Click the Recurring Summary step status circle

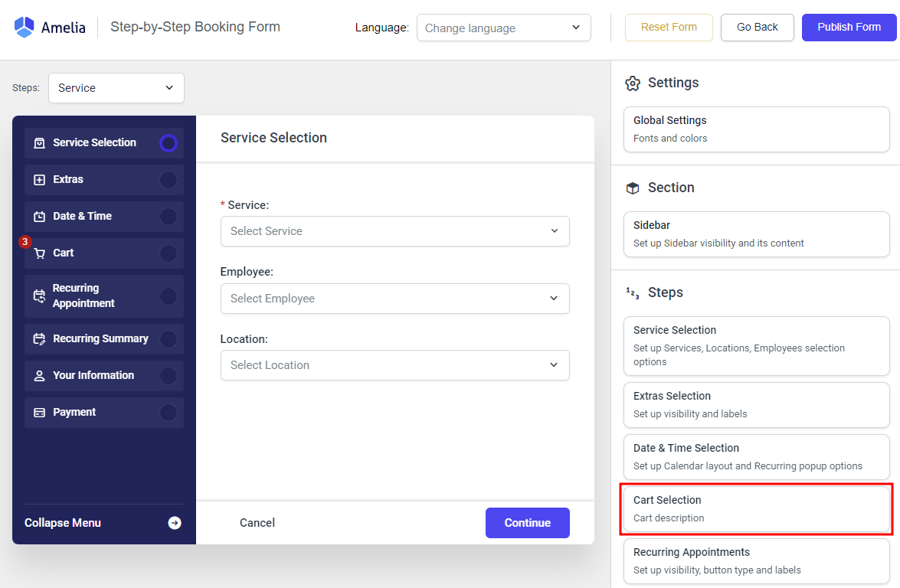click(169, 339)
